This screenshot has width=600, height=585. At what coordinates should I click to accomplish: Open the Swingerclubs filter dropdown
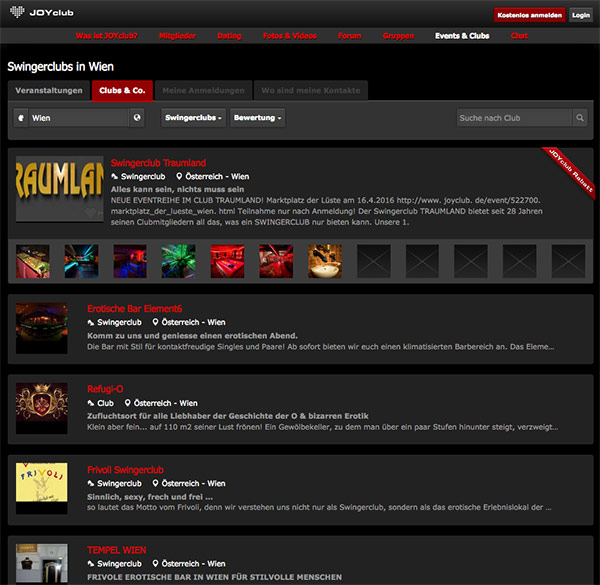click(x=193, y=118)
